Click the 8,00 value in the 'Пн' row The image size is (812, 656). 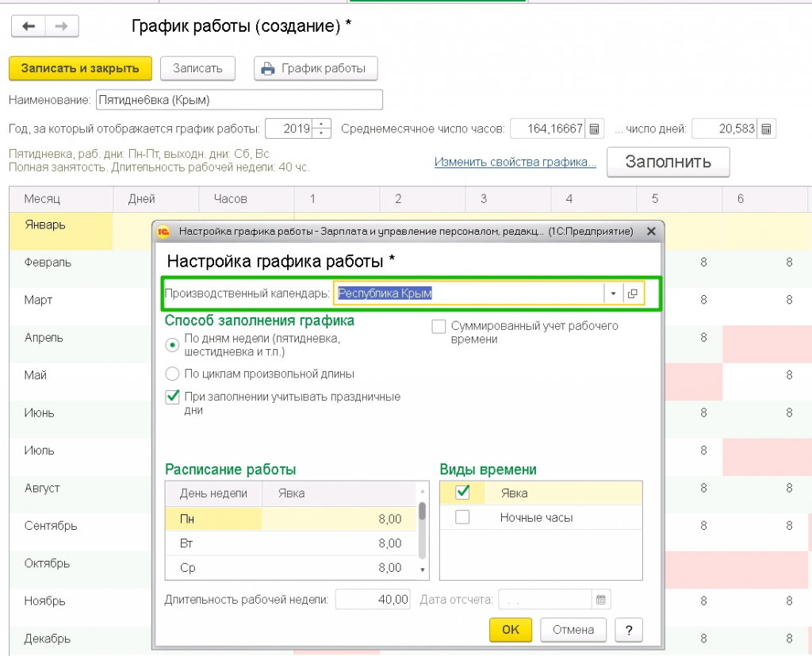pos(390,519)
